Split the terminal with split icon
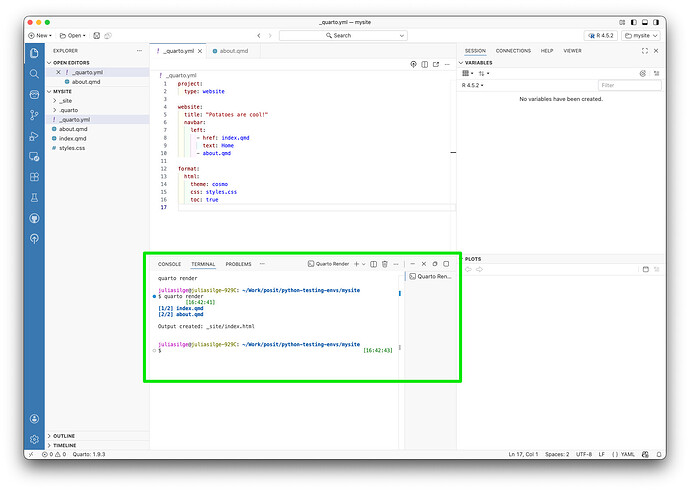The image size is (690, 491). [373, 264]
